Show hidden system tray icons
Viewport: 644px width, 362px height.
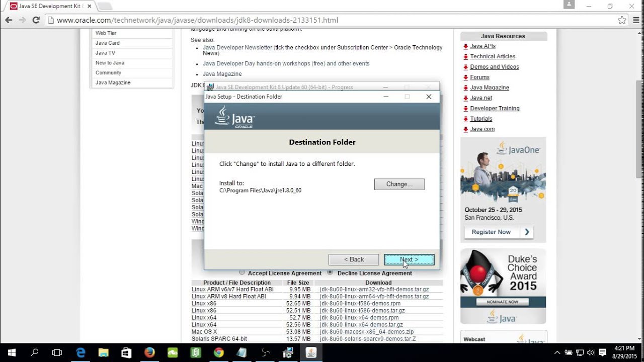click(557, 352)
